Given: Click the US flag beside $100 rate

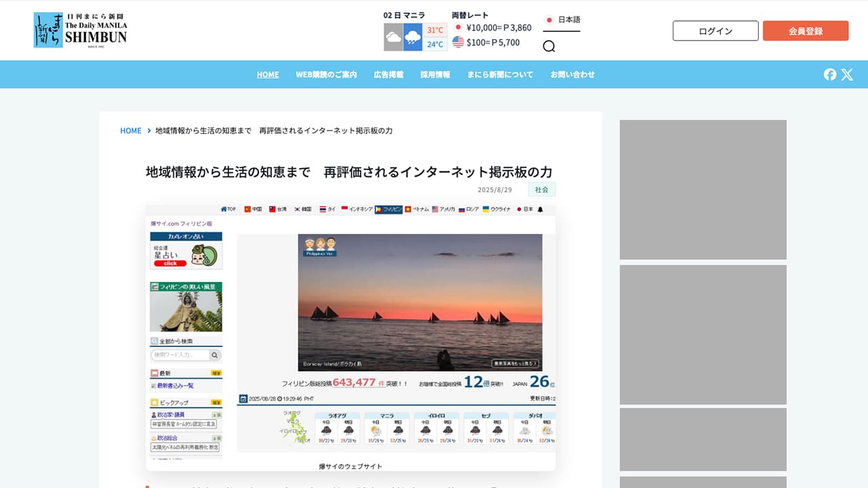Looking at the screenshot, I should click(x=458, y=41).
